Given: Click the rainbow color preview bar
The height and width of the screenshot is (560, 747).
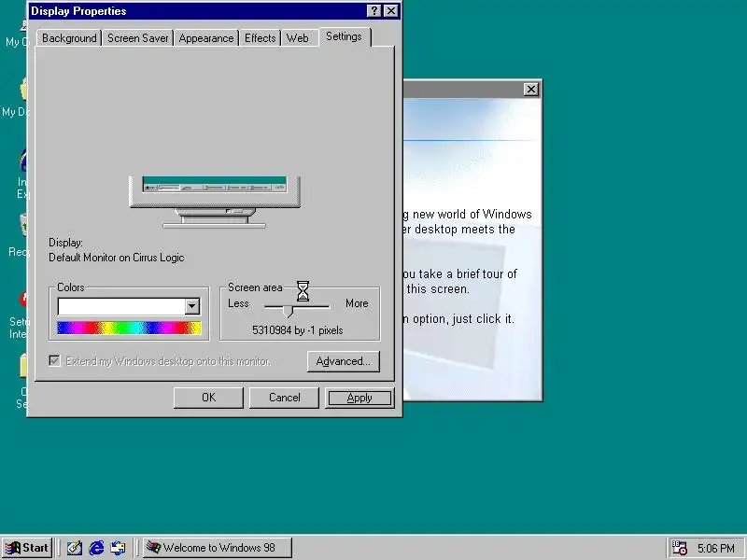Looking at the screenshot, I should pyautogui.click(x=129, y=329).
